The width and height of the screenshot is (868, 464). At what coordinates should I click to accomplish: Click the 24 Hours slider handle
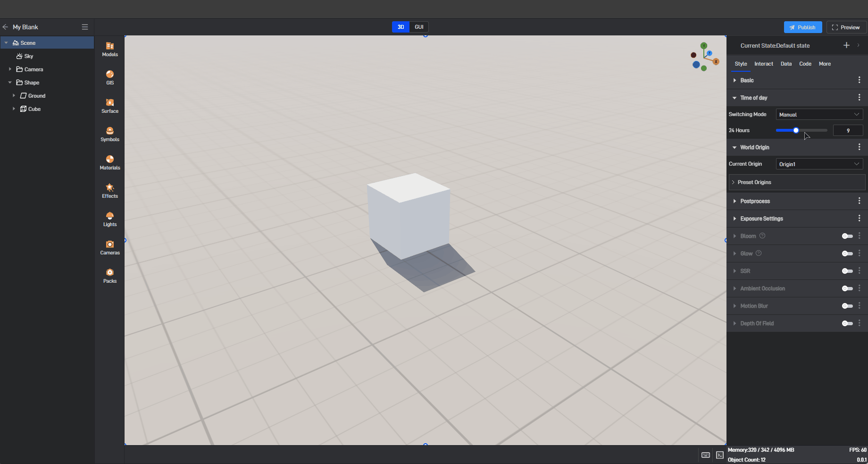tap(796, 130)
